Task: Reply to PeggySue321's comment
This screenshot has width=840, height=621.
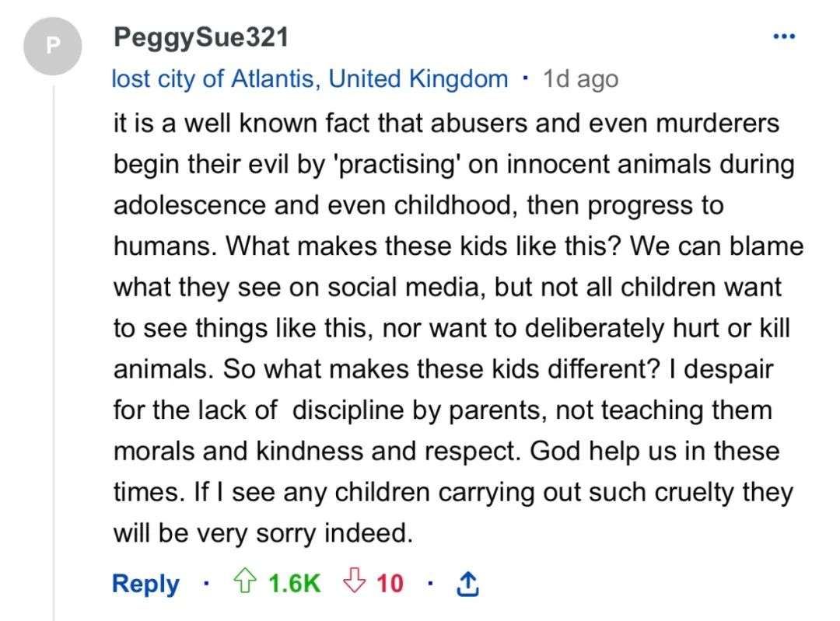Action: (145, 583)
